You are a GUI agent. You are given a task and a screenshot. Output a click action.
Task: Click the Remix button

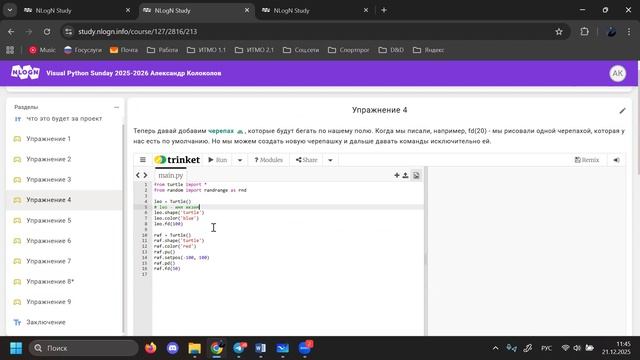(587, 160)
